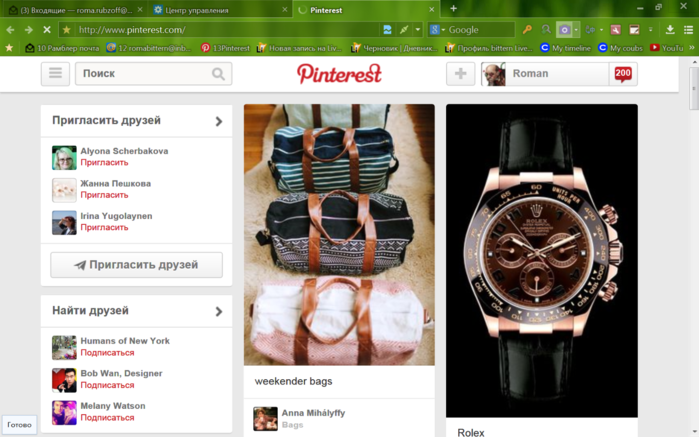Click the magnifier icon in Pinterest search

tap(218, 74)
